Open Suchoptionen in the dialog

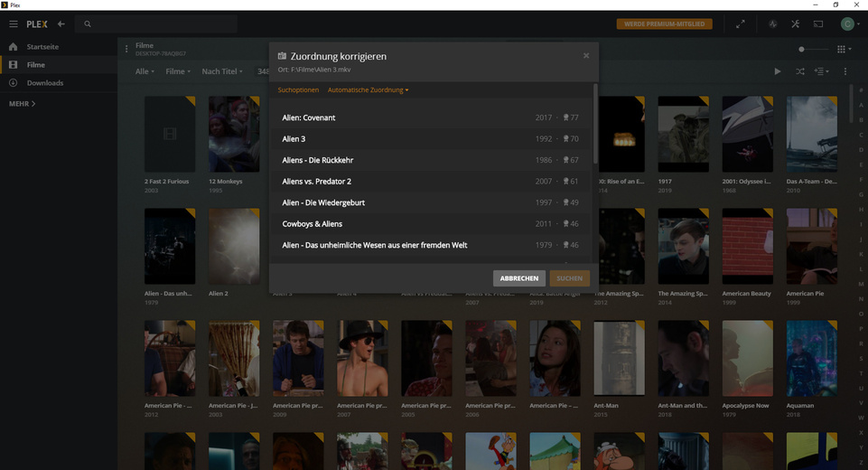pyautogui.click(x=298, y=89)
